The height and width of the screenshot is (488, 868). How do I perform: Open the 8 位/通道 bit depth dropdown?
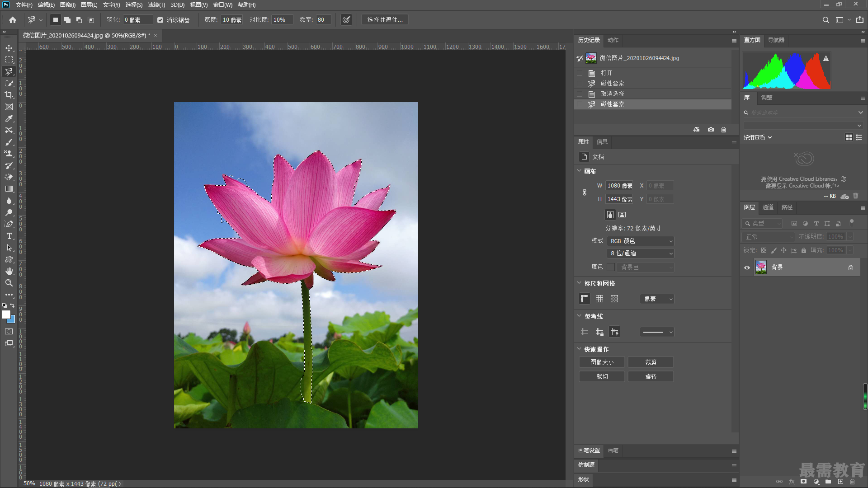point(641,253)
